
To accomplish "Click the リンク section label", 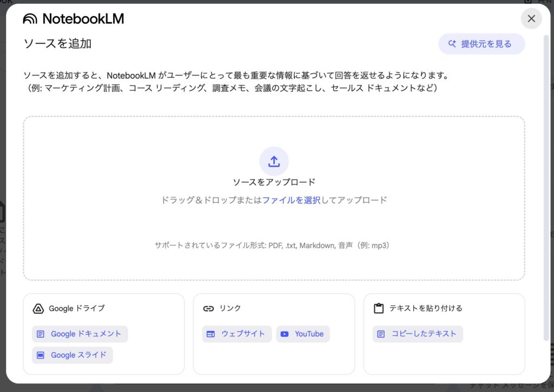I will [x=230, y=308].
